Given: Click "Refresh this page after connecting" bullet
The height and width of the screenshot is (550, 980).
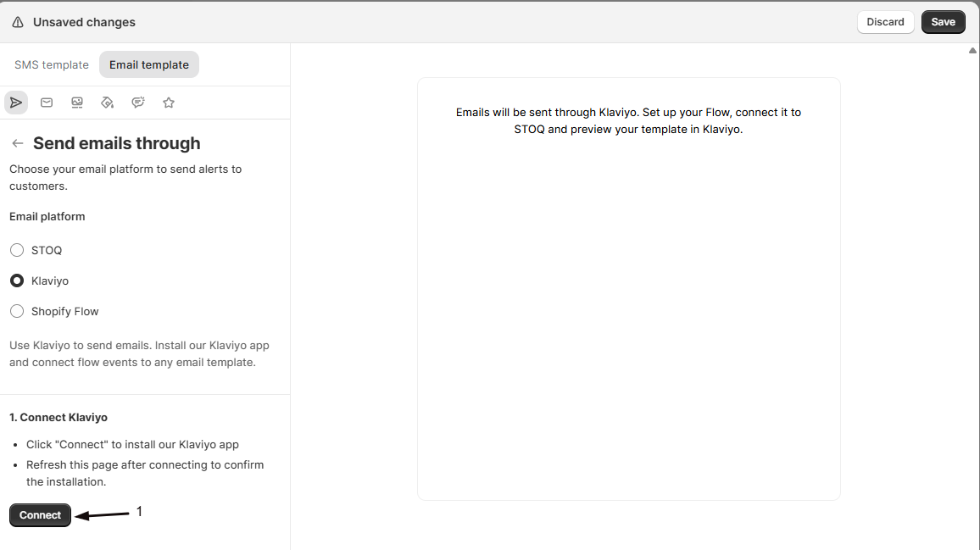Looking at the screenshot, I should 145,473.
